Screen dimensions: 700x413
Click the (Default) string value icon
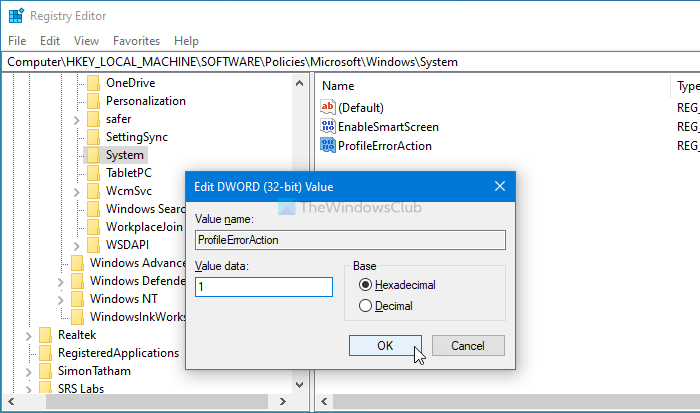coord(328,107)
